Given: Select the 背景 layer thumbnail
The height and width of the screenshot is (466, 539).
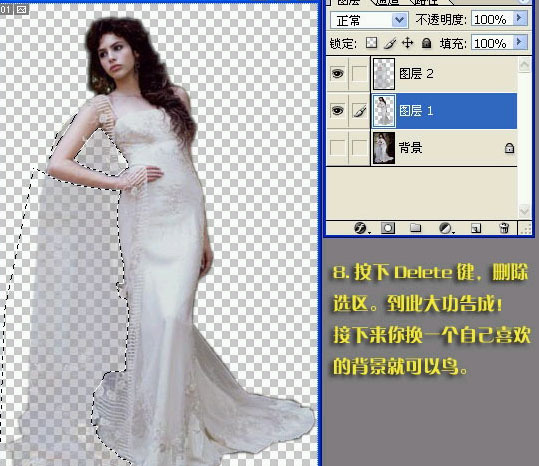Looking at the screenshot, I should pyautogui.click(x=384, y=148).
